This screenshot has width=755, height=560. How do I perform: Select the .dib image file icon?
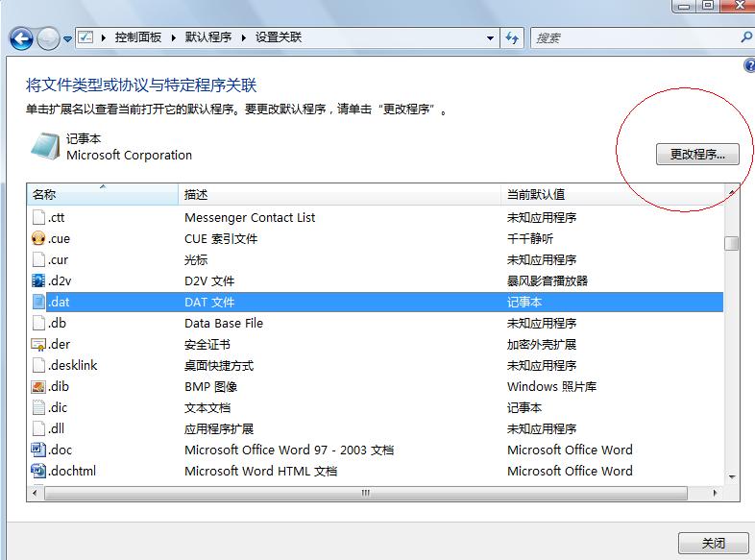coord(38,387)
